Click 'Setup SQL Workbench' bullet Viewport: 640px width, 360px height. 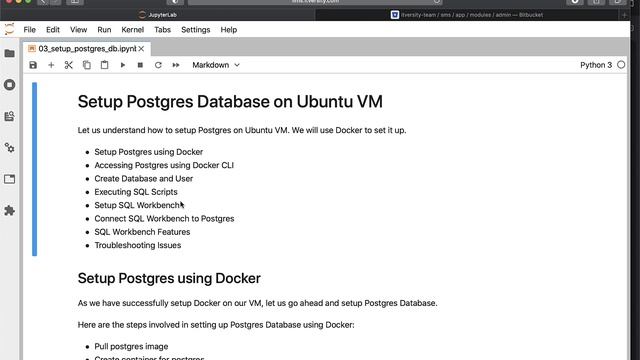click(137, 205)
